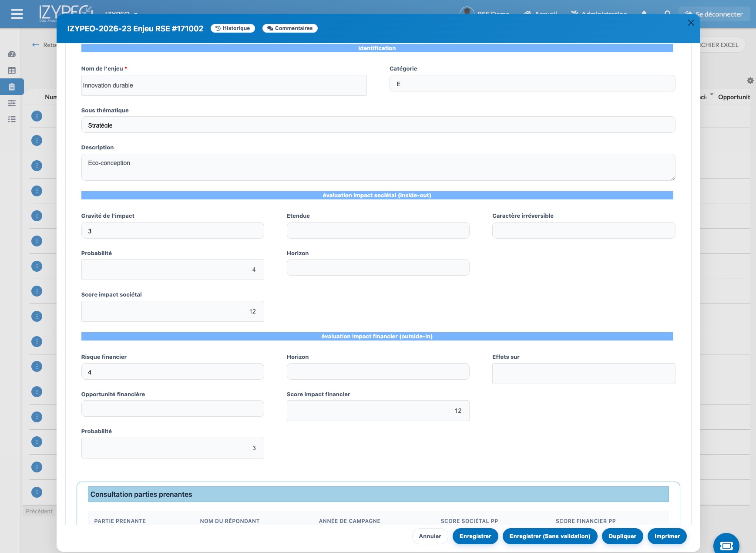Open the sliders settings icon in sidebar
The image size is (756, 553).
tap(12, 103)
